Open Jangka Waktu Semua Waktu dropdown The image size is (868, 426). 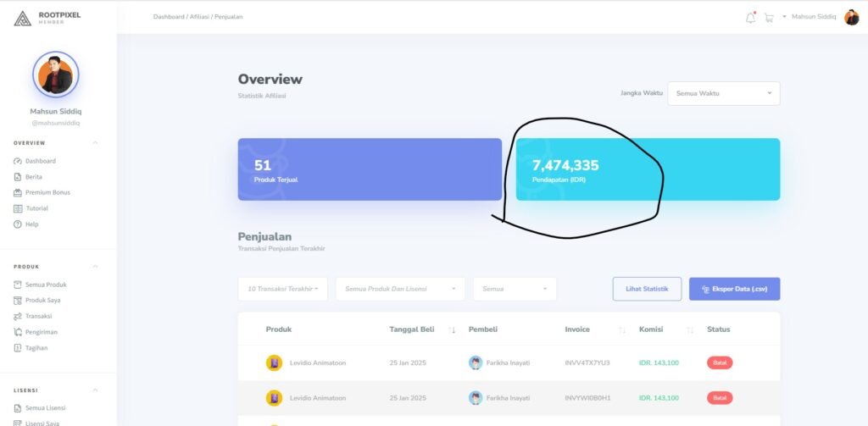tap(723, 93)
